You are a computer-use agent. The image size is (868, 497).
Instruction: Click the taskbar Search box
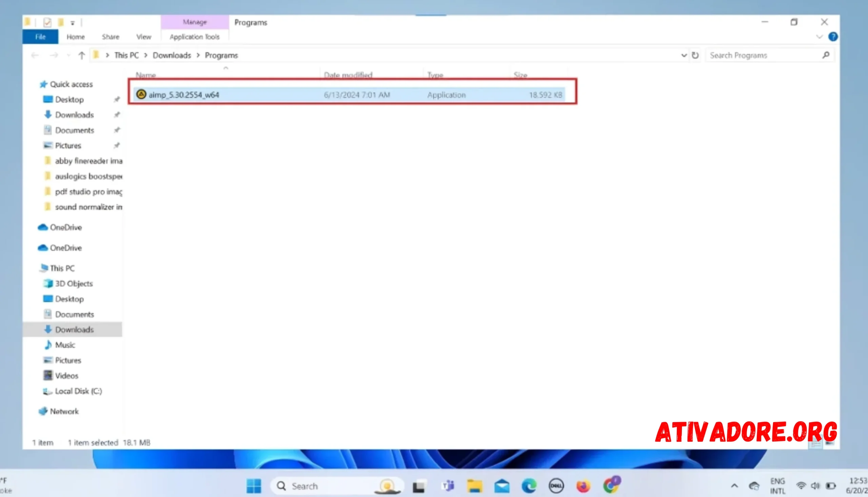(337, 486)
